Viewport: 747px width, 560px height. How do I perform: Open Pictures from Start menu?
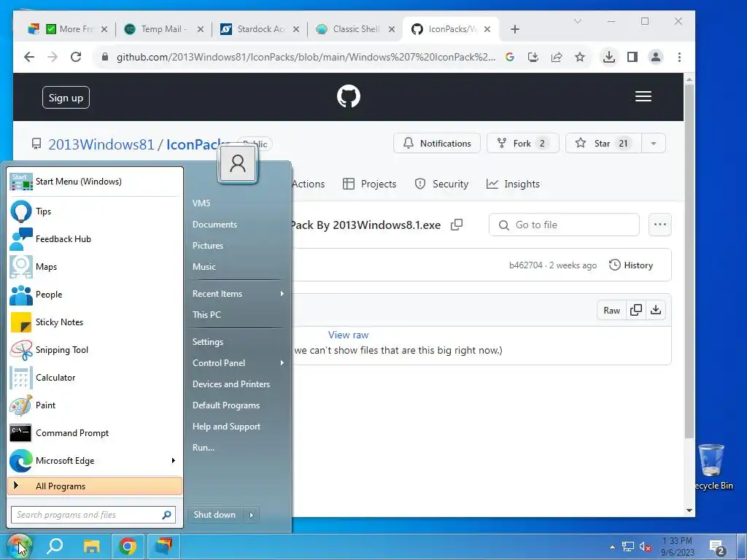[x=208, y=246]
